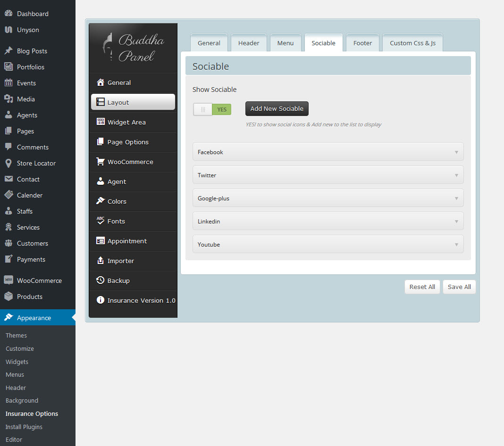Click the Store Locator map pin icon
The image size is (504, 446).
pyautogui.click(x=8, y=163)
